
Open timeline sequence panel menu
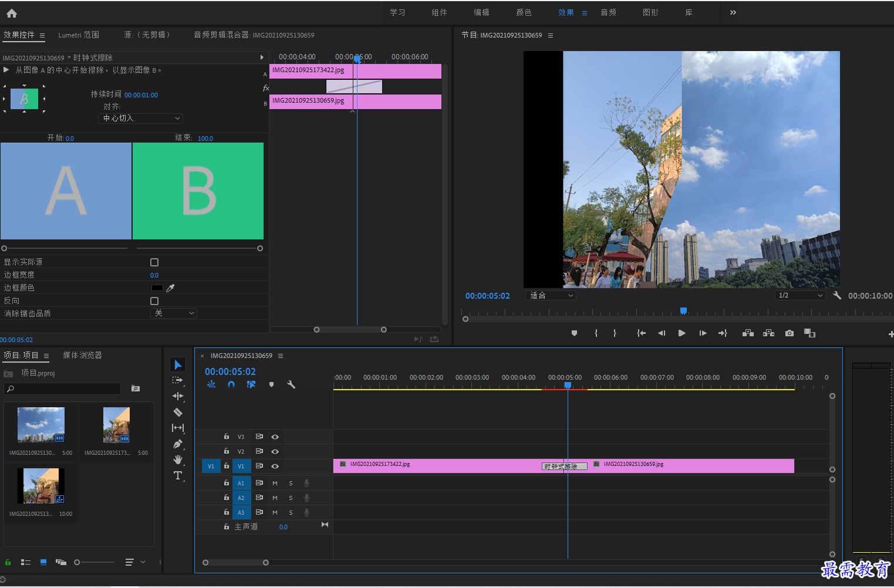281,356
